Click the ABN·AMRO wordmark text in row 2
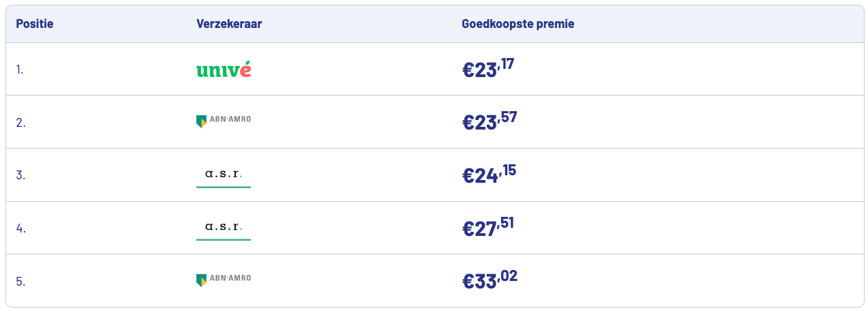 click(230, 119)
